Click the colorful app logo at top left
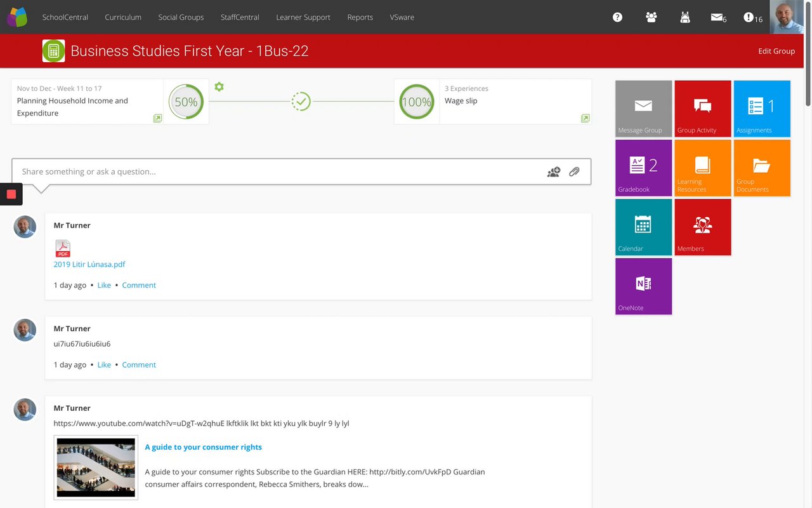812x508 pixels. 17,17
